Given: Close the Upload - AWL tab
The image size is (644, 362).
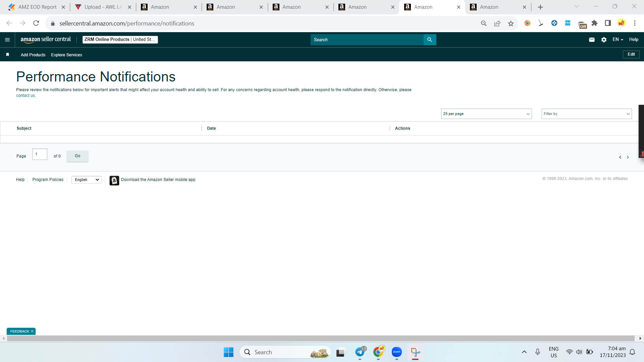Looking at the screenshot, I should pyautogui.click(x=129, y=7).
